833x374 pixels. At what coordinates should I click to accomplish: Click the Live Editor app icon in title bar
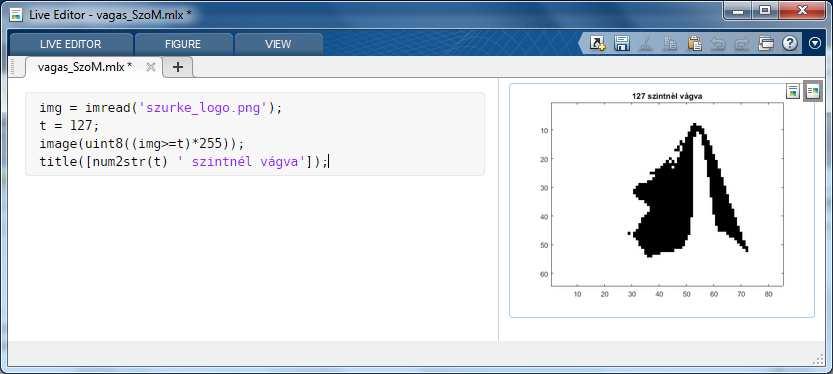tap(16, 14)
